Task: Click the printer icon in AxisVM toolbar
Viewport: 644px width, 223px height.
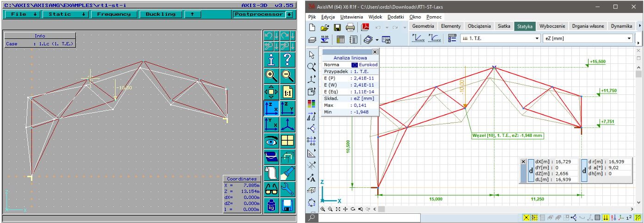Action: pyautogui.click(x=350, y=27)
